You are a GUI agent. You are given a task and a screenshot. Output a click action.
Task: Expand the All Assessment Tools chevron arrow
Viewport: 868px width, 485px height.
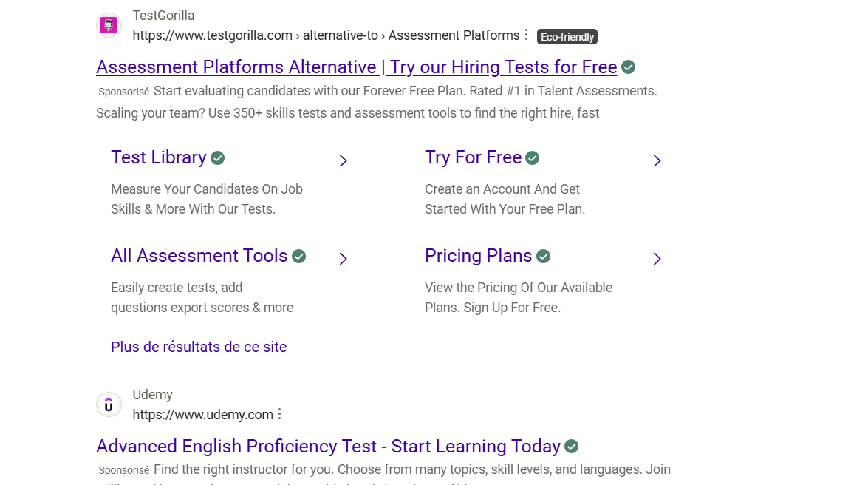click(x=344, y=258)
